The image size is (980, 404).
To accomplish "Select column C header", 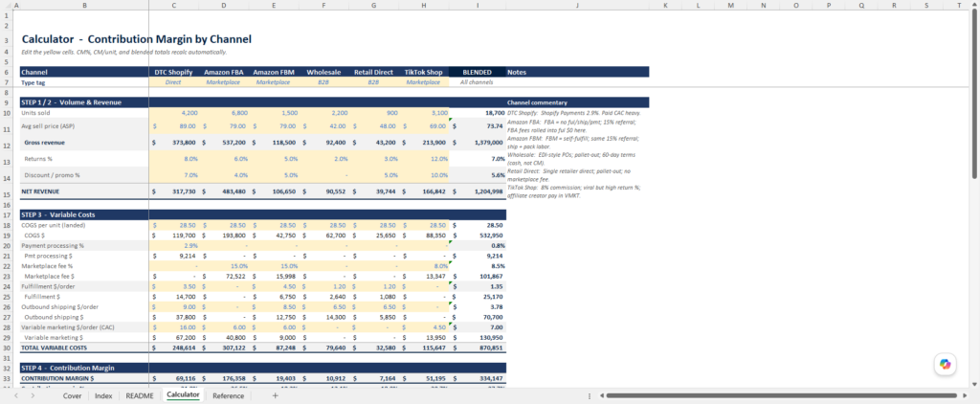I will pyautogui.click(x=173, y=5).
